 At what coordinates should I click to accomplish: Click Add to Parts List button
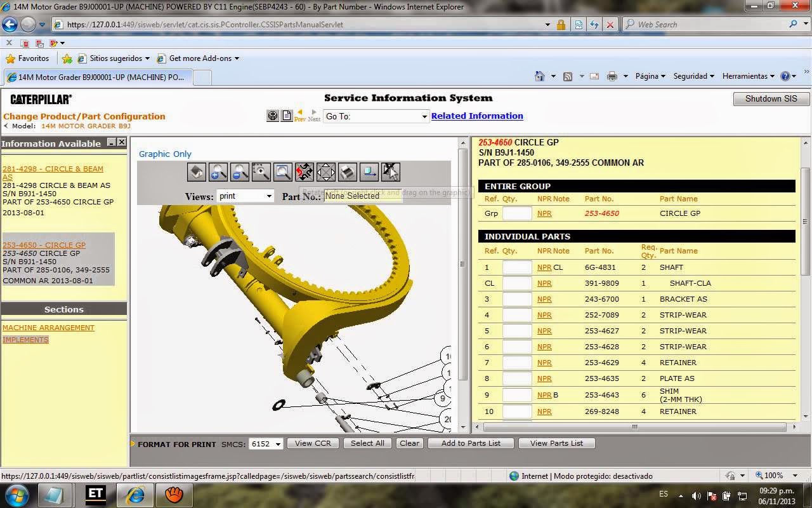(x=471, y=443)
